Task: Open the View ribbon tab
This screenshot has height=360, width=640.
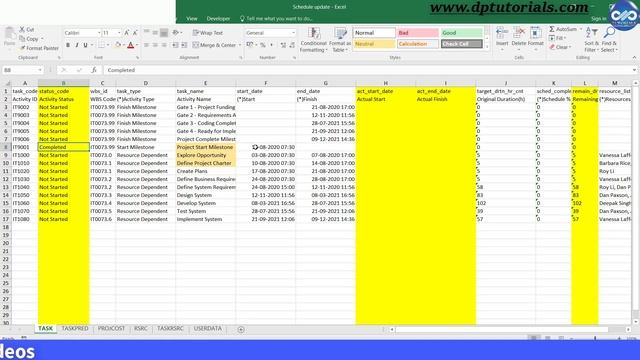Action: pyautogui.click(x=191, y=18)
